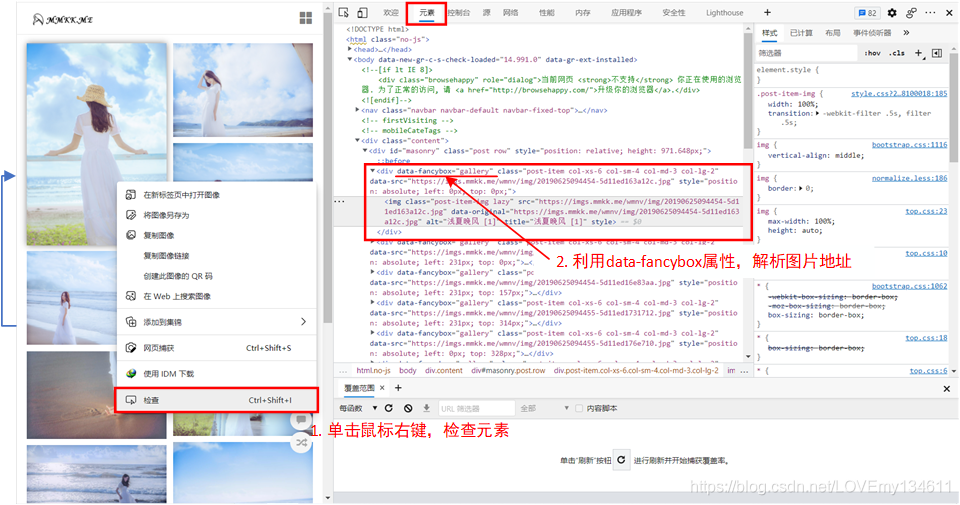Expand the <head> node
Image resolution: width=960 pixels, height=505 pixels.
[x=350, y=49]
